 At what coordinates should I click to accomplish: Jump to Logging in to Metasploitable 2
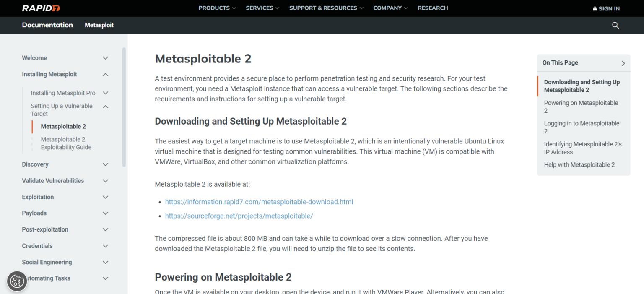point(582,127)
